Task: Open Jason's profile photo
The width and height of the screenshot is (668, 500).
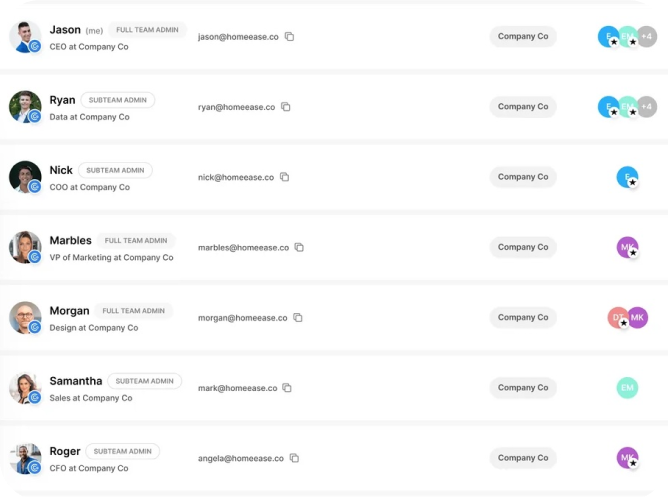Action: pyautogui.click(x=25, y=37)
